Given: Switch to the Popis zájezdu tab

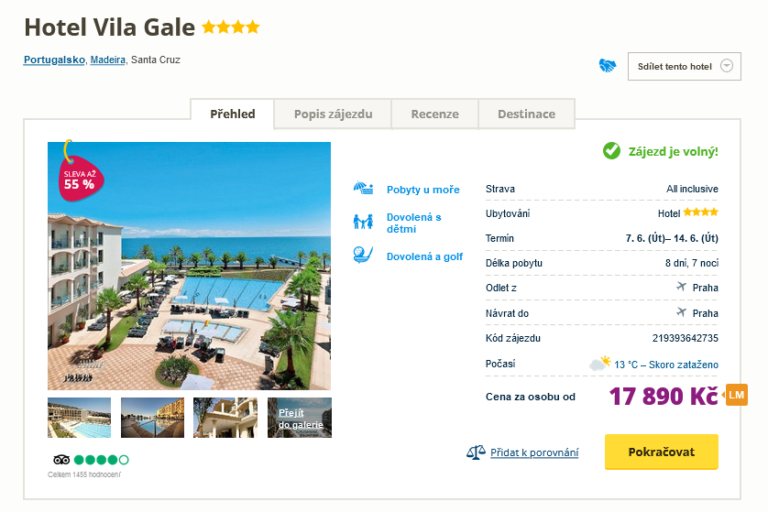Looking at the screenshot, I should pos(333,114).
